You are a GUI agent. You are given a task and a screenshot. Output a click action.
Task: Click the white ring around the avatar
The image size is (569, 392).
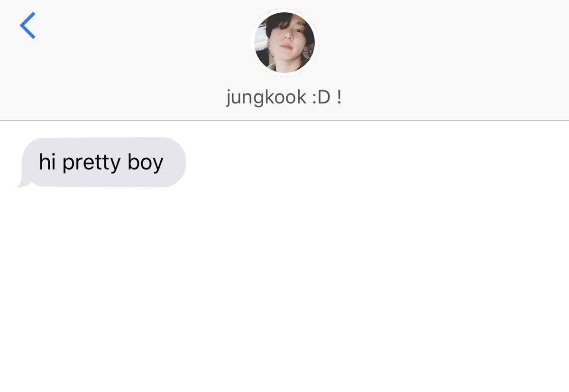pos(284,10)
